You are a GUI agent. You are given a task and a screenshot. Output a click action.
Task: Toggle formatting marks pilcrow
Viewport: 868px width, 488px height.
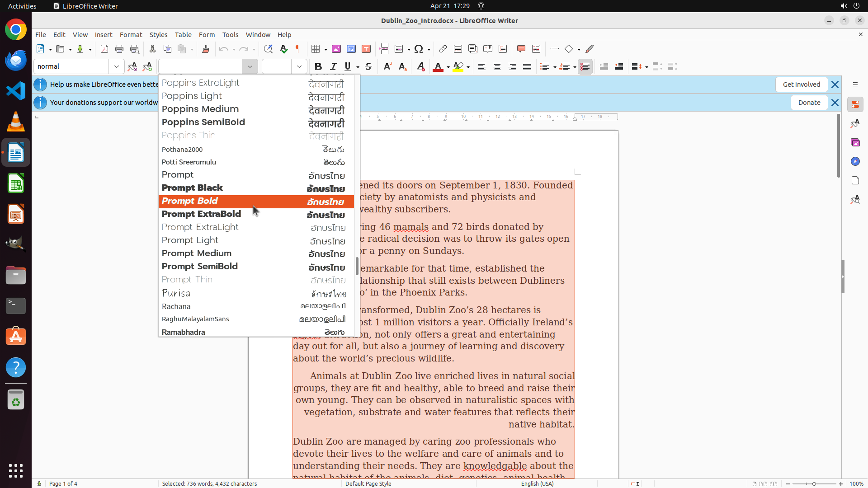coord(298,49)
